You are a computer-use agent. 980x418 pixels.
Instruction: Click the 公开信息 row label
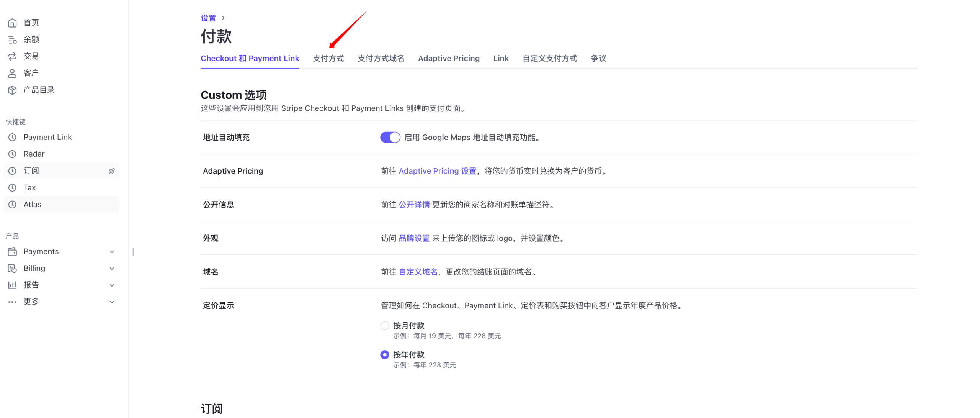[218, 205]
